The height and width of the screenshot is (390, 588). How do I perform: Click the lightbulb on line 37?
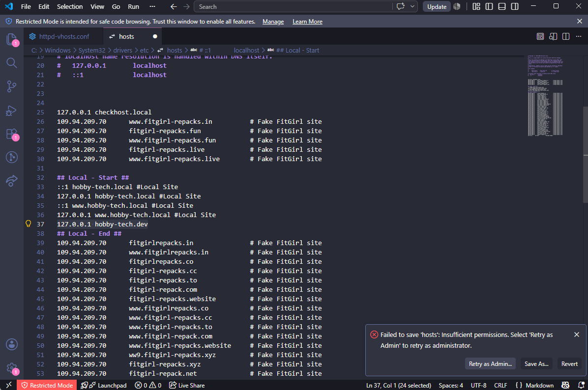pyautogui.click(x=28, y=223)
